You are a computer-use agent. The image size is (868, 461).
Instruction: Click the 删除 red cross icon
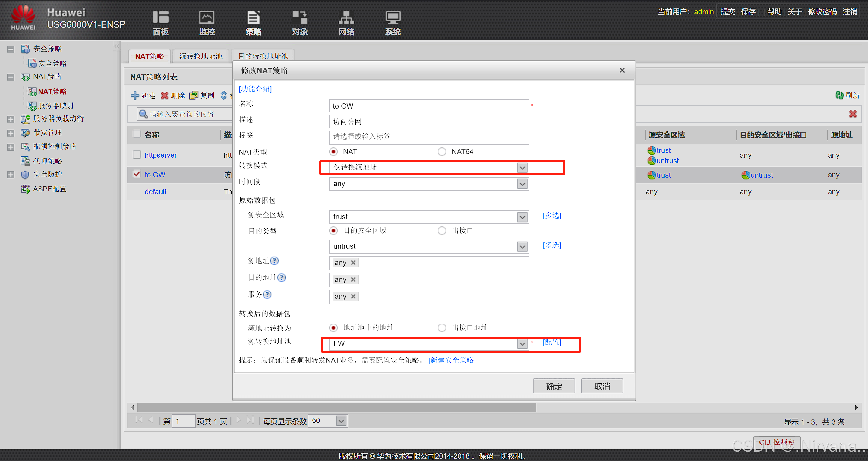pyautogui.click(x=164, y=95)
